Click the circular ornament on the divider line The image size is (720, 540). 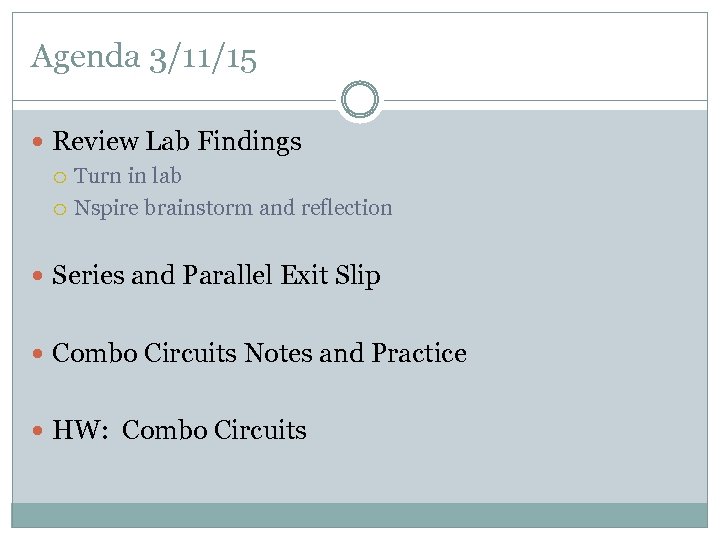click(x=359, y=100)
